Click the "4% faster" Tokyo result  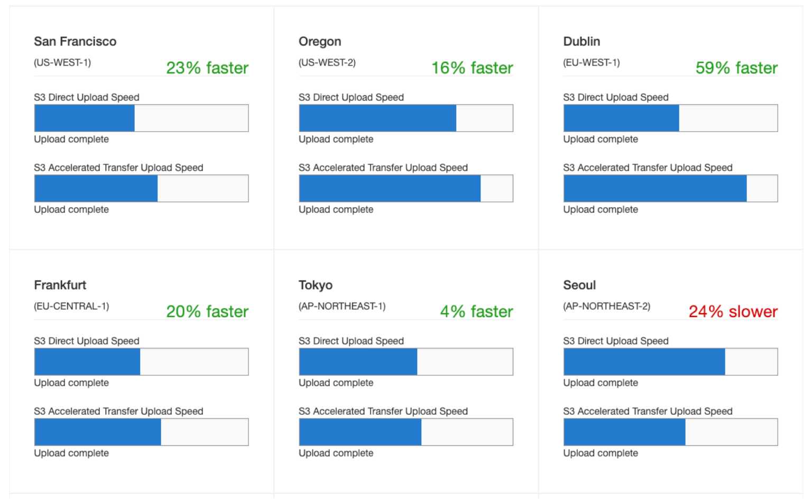pyautogui.click(x=476, y=311)
